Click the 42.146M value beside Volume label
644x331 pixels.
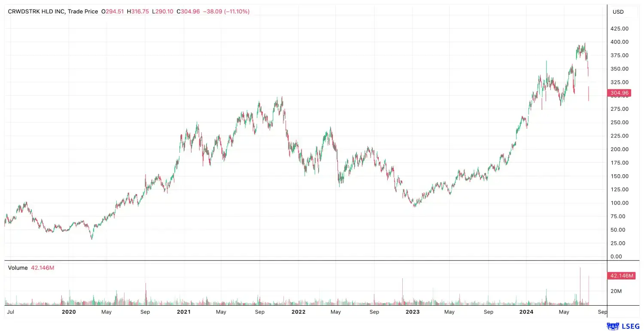pos(43,268)
